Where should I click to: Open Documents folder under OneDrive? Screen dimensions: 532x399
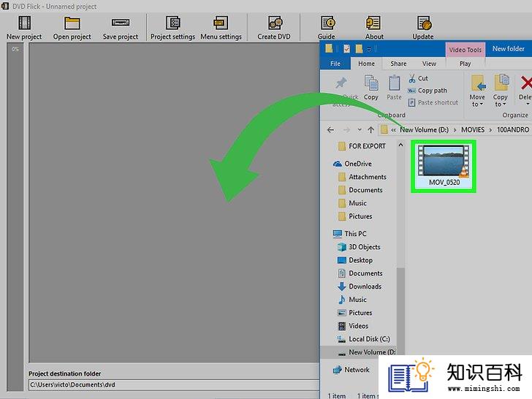pos(360,190)
